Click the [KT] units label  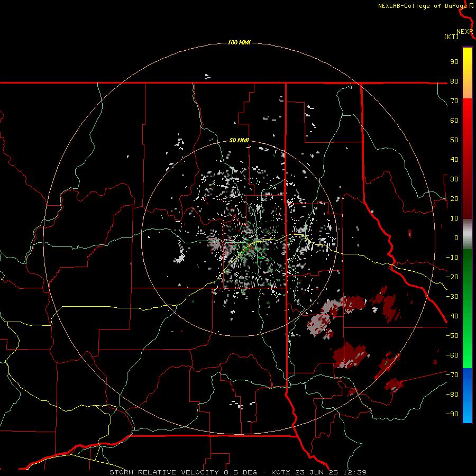coord(452,36)
